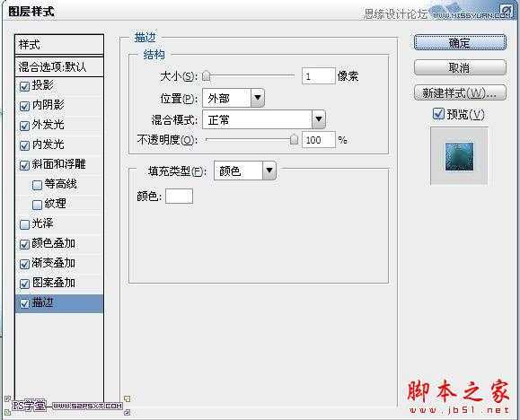Image resolution: width=520 pixels, height=420 pixels.
Task: Toggle the 内阴影 checkbox
Action: [x=24, y=106]
